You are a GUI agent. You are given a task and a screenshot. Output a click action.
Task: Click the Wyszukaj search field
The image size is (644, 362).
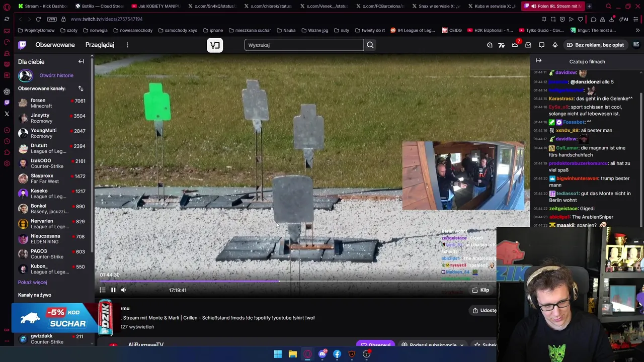[304, 45]
